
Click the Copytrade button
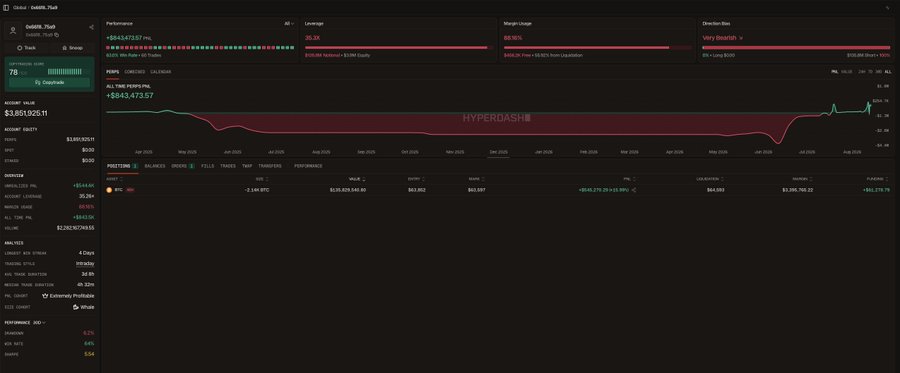[49, 83]
